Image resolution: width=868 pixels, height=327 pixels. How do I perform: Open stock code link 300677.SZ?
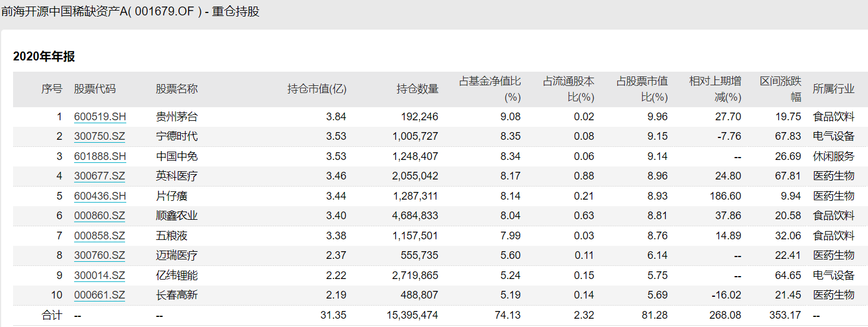tap(100, 176)
